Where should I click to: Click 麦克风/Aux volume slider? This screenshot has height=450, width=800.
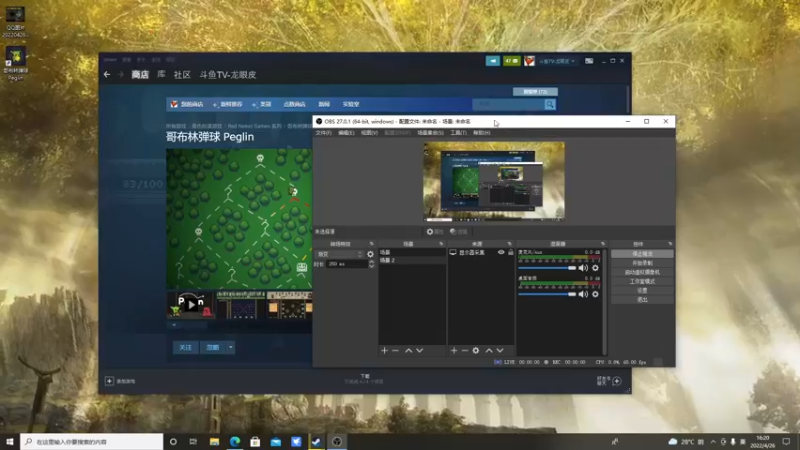pos(546,268)
